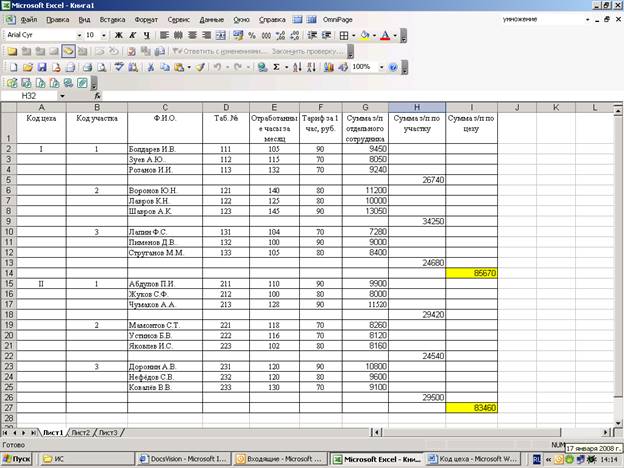Open the Arial Cyr font dropdown
The image size is (624, 468).
[x=76, y=35]
